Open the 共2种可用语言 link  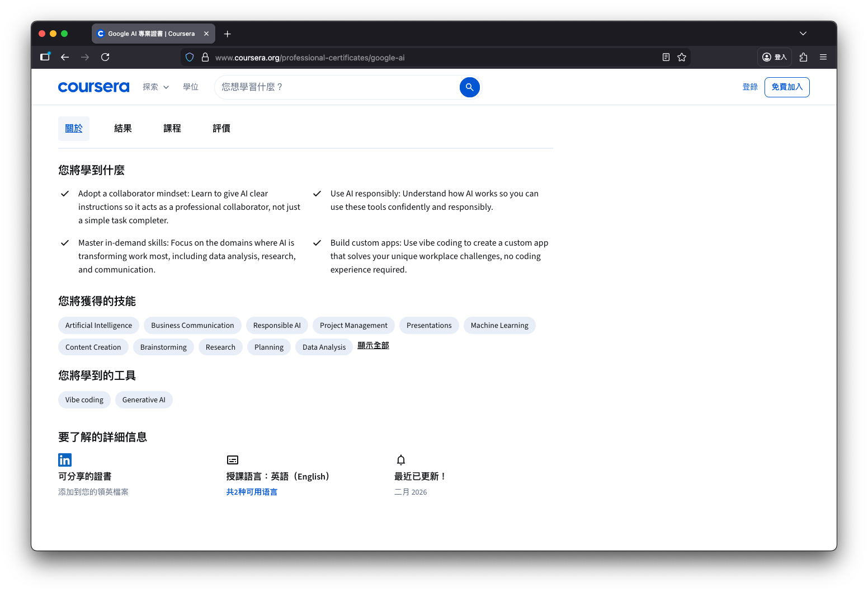pos(252,492)
